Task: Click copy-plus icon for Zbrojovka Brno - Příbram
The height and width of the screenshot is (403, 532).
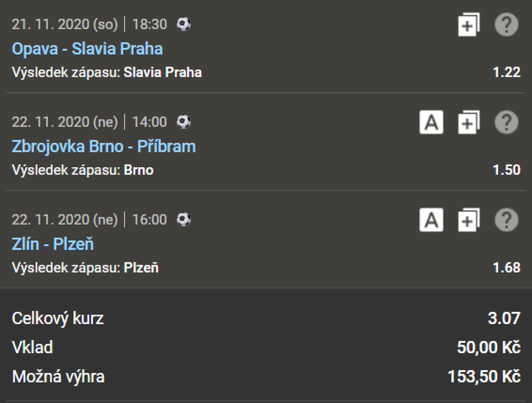Action: [x=469, y=123]
